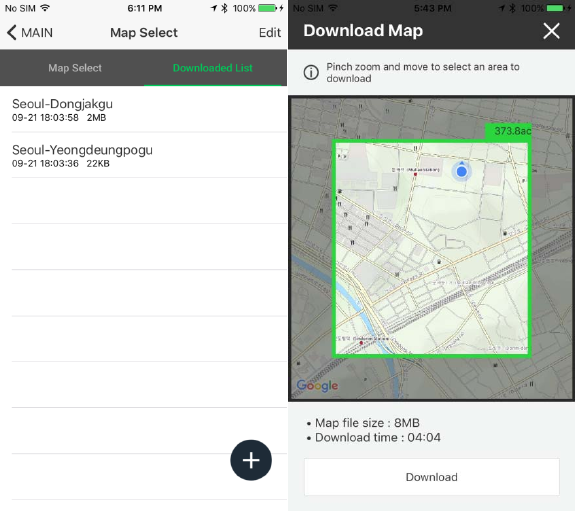Tap Edit in the navigation bar
Viewport: 575px width, 511px height.
[270, 33]
